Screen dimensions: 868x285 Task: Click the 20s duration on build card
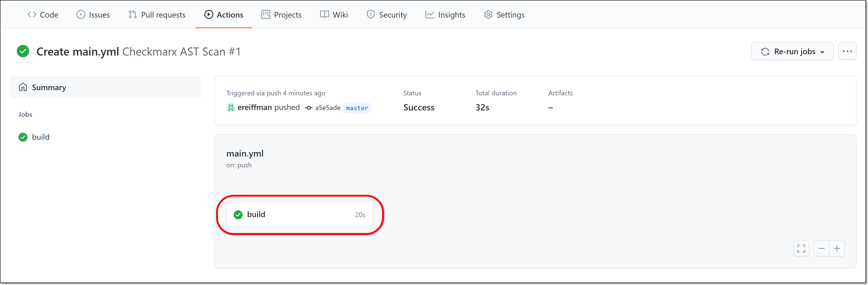click(360, 215)
